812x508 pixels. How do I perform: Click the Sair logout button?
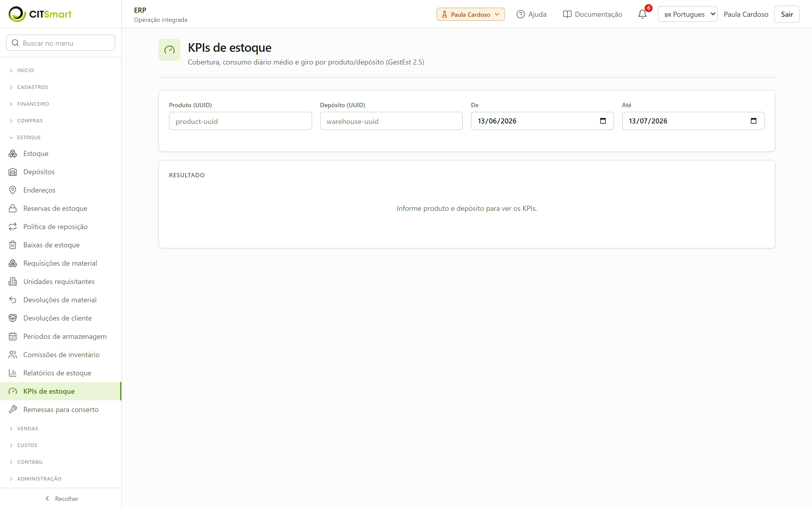click(x=787, y=14)
